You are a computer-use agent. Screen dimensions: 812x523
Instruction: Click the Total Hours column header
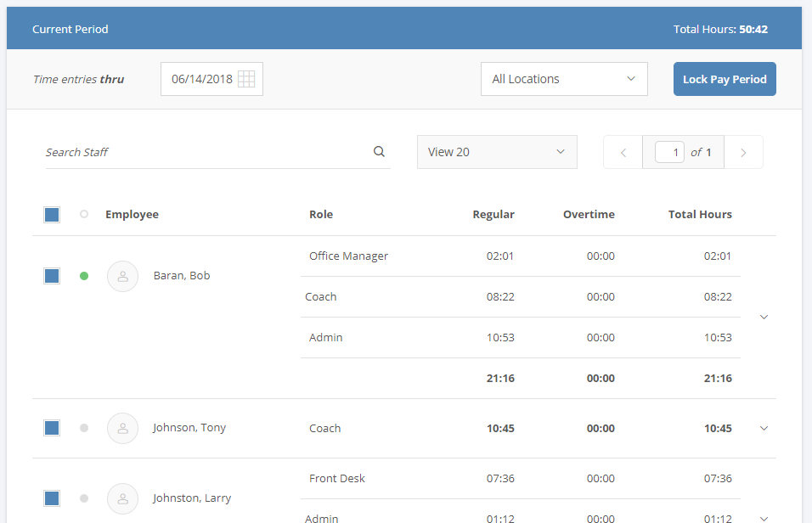(x=700, y=214)
